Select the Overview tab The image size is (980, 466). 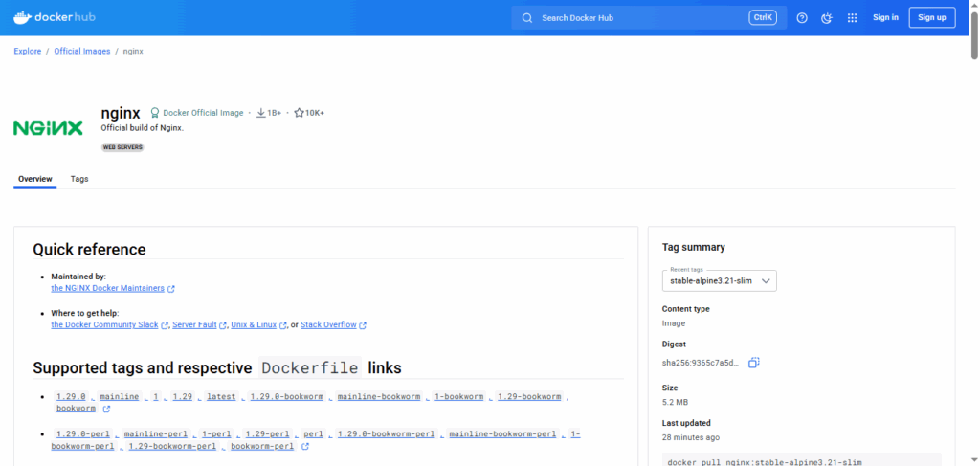pos(34,179)
